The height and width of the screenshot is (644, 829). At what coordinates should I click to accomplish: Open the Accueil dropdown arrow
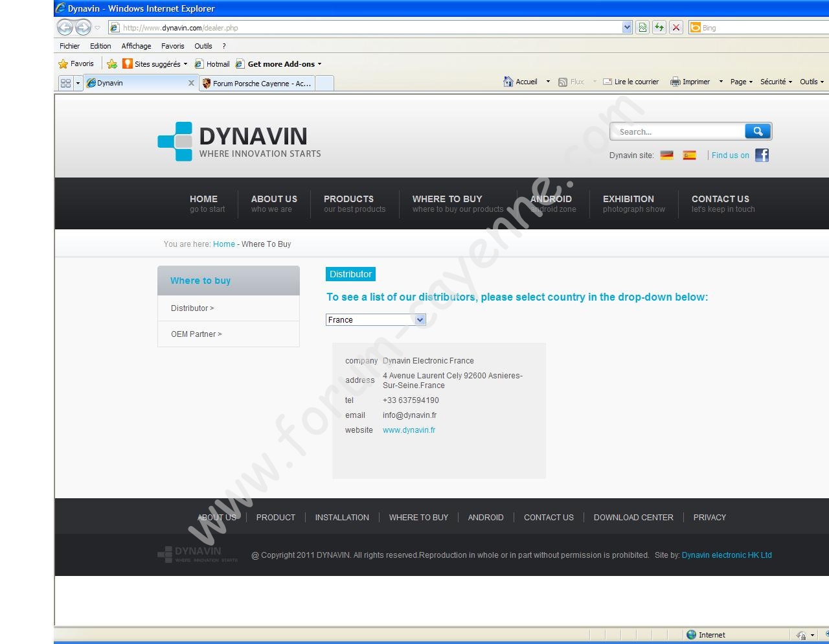click(548, 82)
